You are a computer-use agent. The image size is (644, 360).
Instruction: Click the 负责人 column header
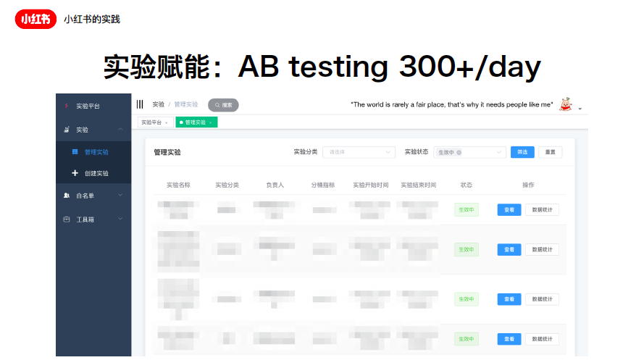tap(275, 185)
